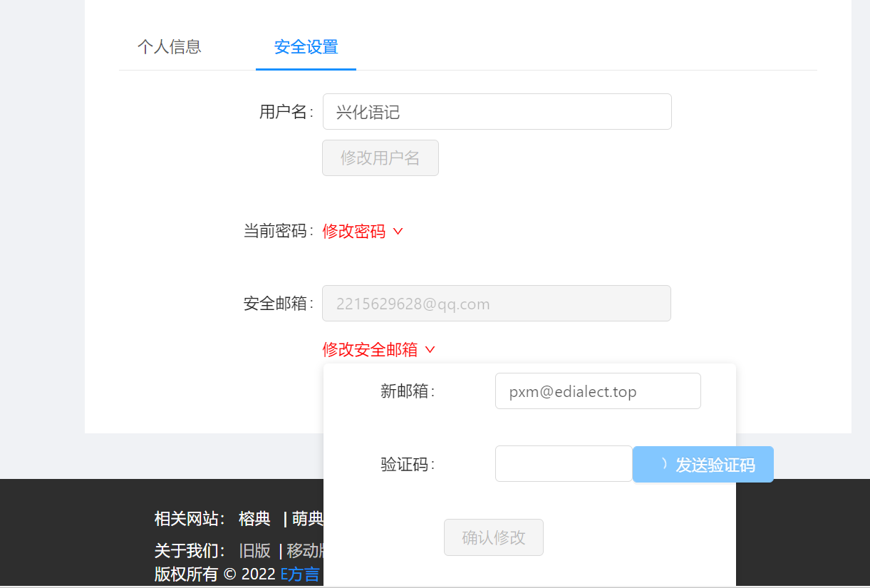Open the 榕典 related site link
The height and width of the screenshot is (588, 870).
[x=255, y=519]
